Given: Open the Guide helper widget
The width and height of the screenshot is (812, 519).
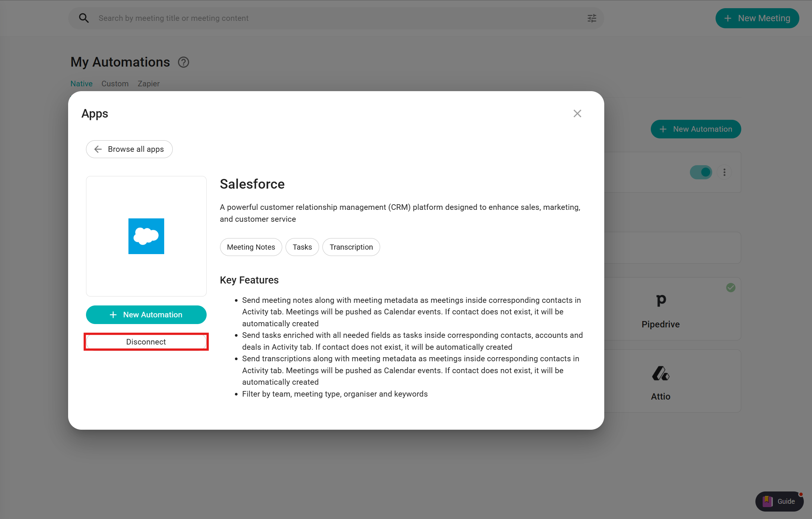Looking at the screenshot, I should [x=779, y=501].
